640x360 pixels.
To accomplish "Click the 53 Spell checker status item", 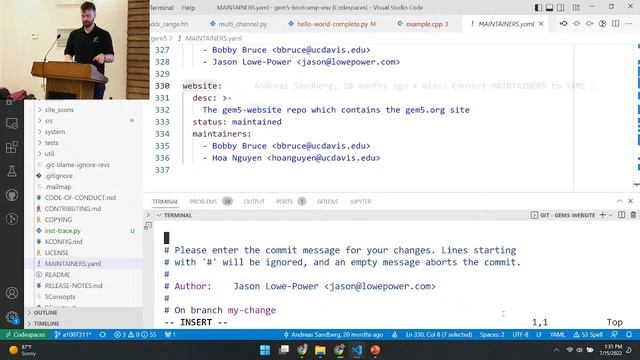I will point(588,335).
